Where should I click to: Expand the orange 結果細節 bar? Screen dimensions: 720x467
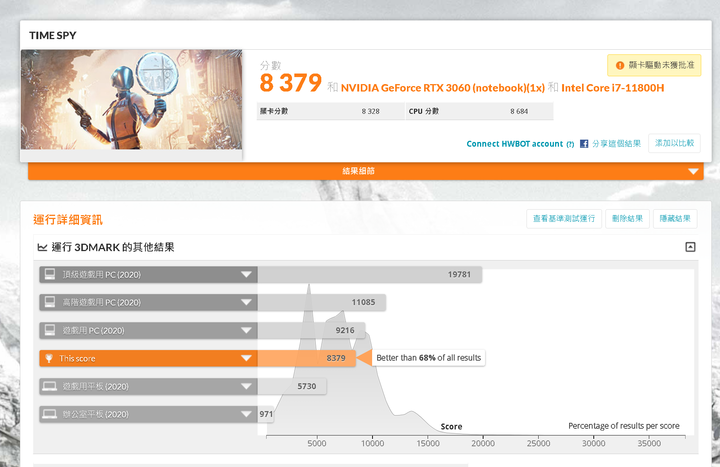[366, 171]
